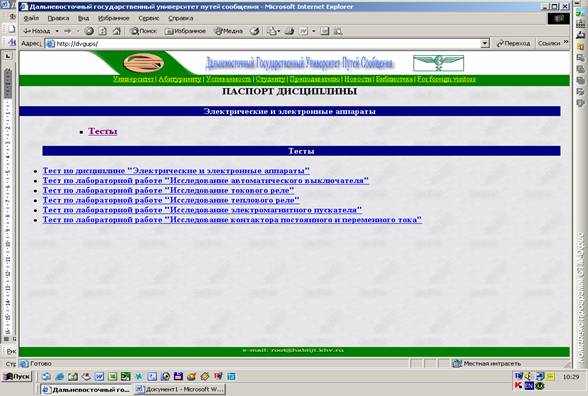
Task: Click the Новости navigation link
Action: click(358, 79)
